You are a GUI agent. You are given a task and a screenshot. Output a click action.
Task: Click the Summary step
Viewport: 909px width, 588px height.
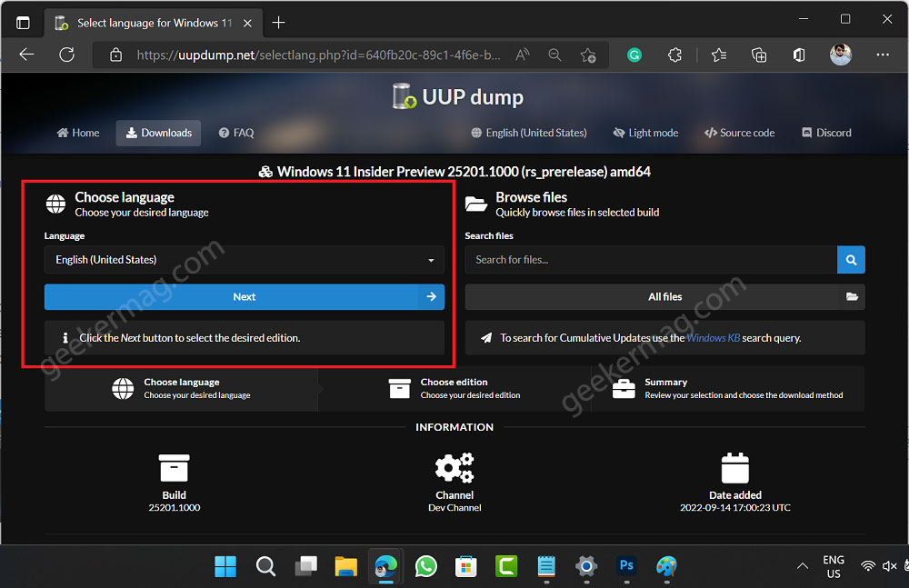pyautogui.click(x=727, y=389)
